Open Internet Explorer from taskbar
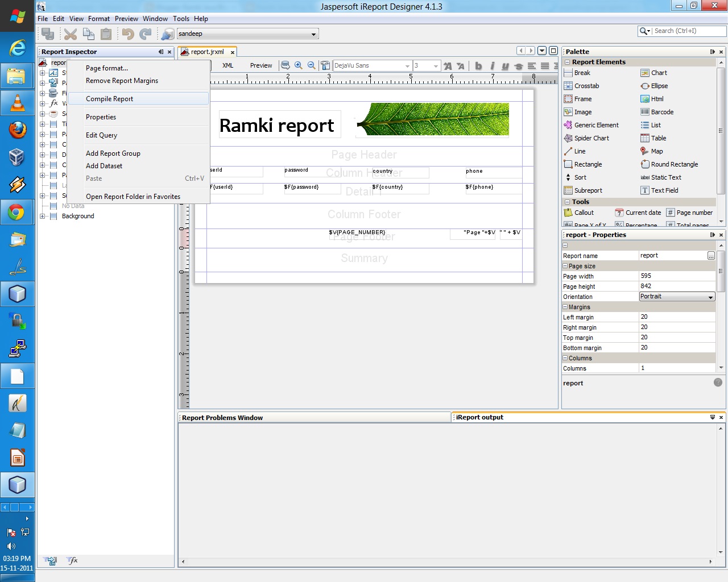 [17, 48]
